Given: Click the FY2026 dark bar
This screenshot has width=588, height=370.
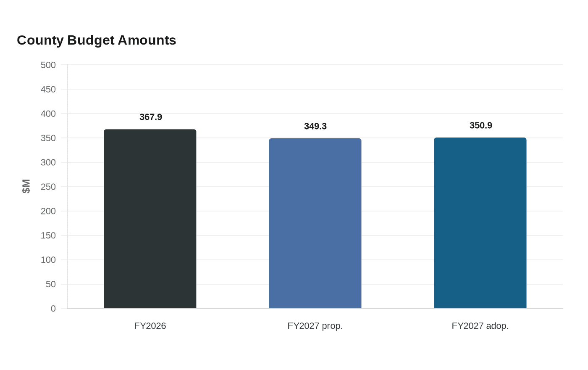Looking at the screenshot, I should pyautogui.click(x=150, y=219).
